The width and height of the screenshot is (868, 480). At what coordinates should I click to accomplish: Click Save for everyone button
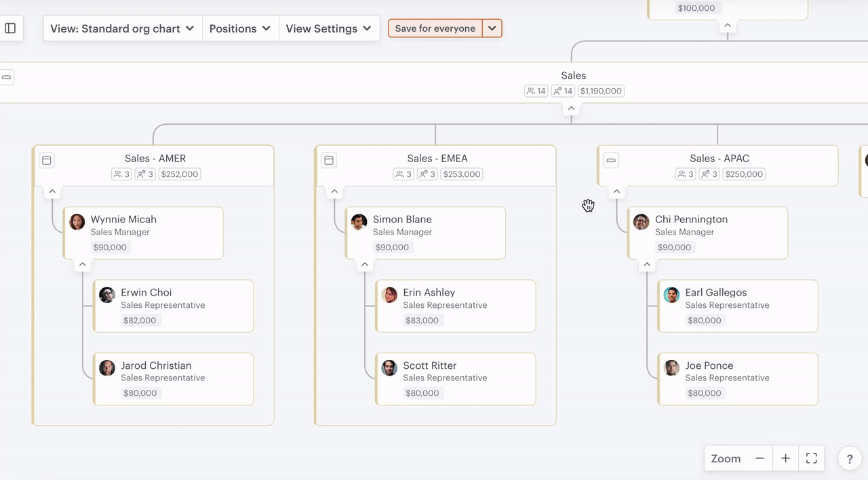pyautogui.click(x=435, y=28)
